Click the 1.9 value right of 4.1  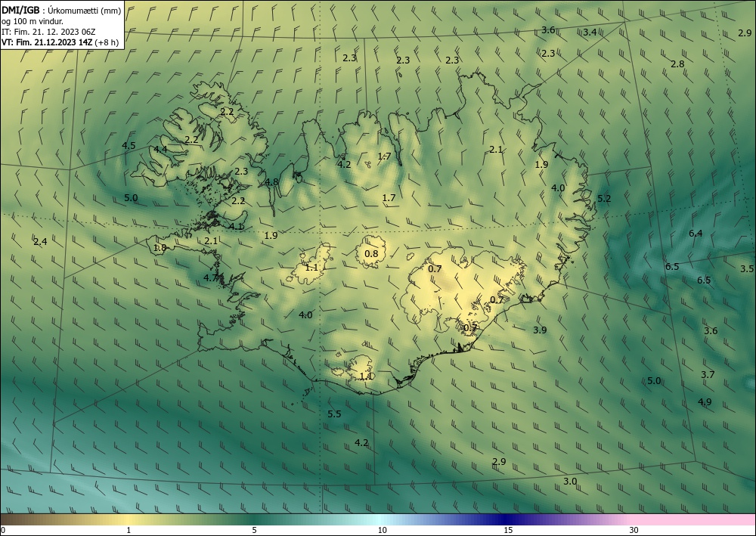pos(271,236)
